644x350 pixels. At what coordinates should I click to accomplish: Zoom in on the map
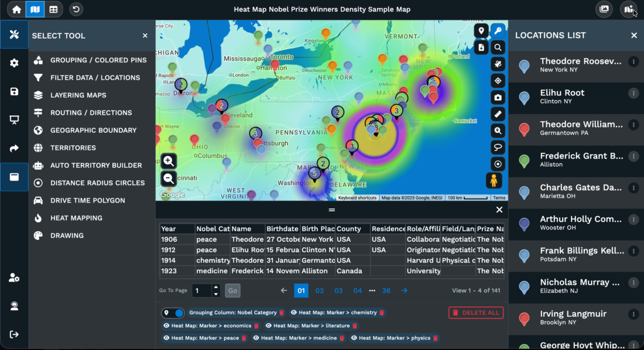[169, 161]
